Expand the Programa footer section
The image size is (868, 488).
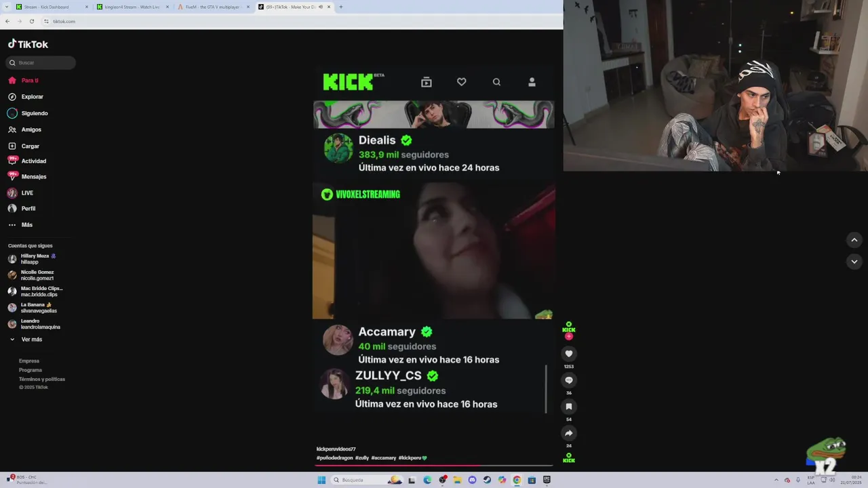[x=31, y=370]
